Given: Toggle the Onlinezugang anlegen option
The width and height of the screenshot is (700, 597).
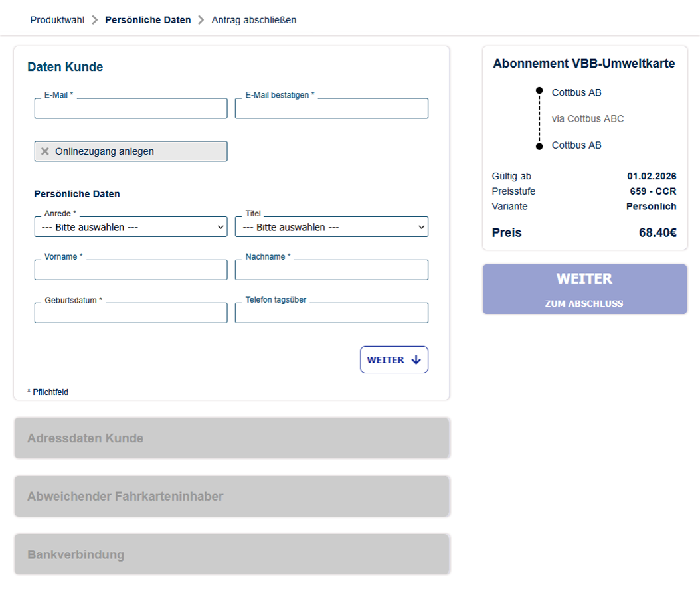Looking at the screenshot, I should (131, 151).
